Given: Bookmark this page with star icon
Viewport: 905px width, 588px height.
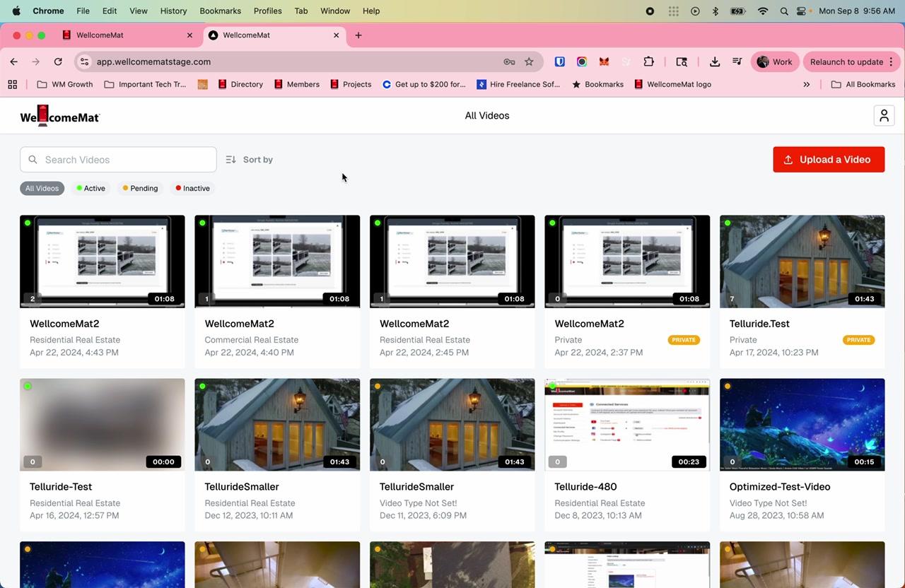Looking at the screenshot, I should pos(529,61).
